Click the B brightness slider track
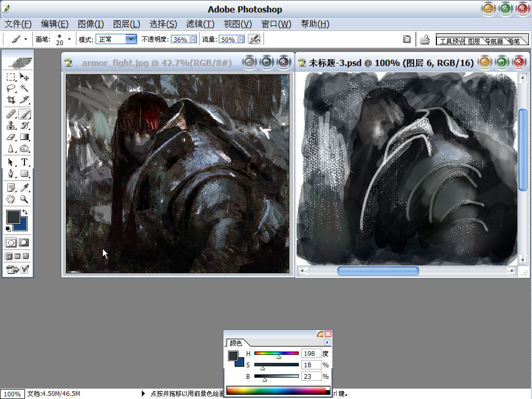The height and width of the screenshot is (399, 532). point(276,376)
